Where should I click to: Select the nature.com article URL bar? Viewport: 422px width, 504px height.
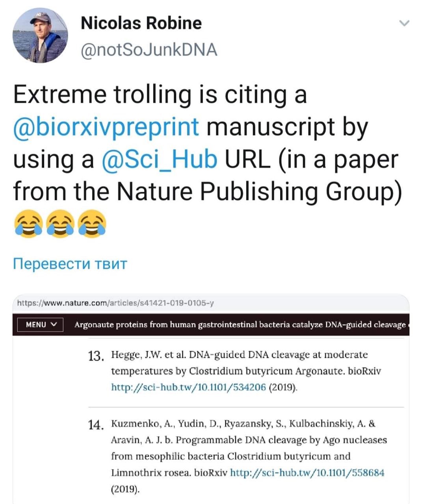tap(116, 303)
